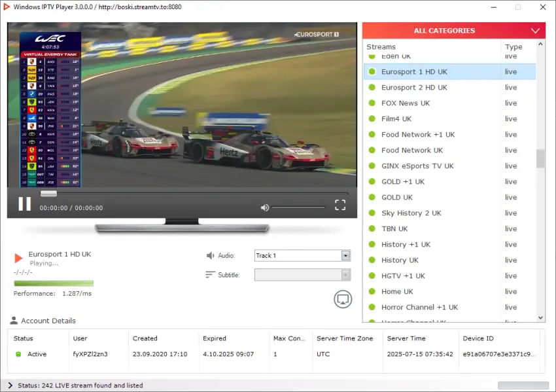Mute the player volume speaker icon
The height and width of the screenshot is (392, 556).
click(264, 207)
